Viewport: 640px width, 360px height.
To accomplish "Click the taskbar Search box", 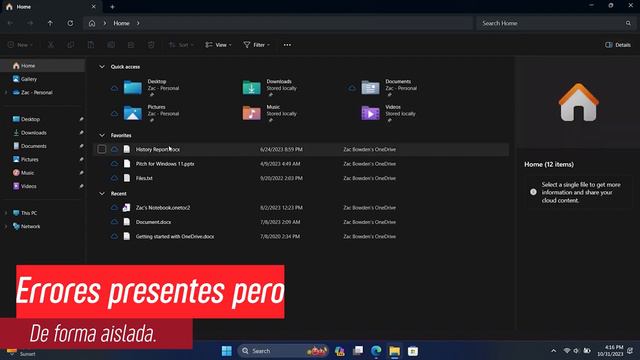I will coord(282,351).
